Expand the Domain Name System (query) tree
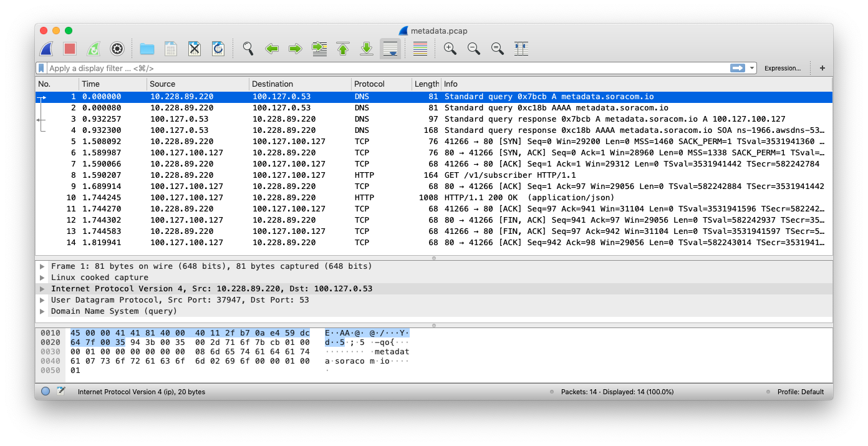Screen dimensions: 868x446 pos(42,311)
